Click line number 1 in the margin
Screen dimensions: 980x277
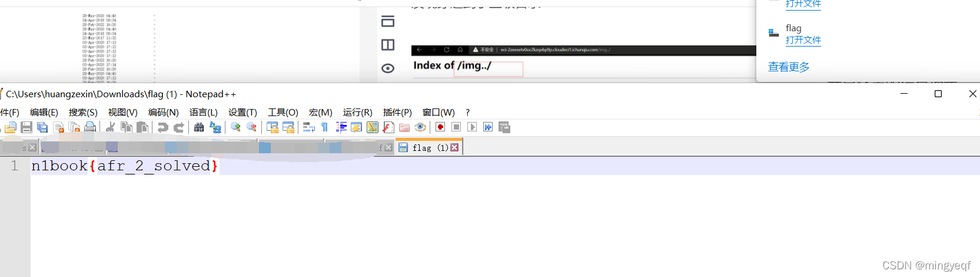tap(15, 166)
